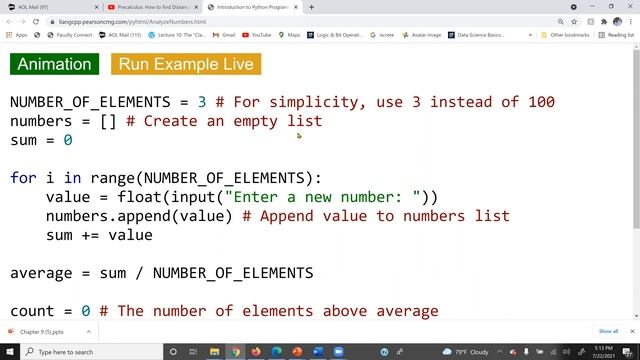Click the page vertical scrollbar thumb
640x360 pixels.
(x=636, y=139)
